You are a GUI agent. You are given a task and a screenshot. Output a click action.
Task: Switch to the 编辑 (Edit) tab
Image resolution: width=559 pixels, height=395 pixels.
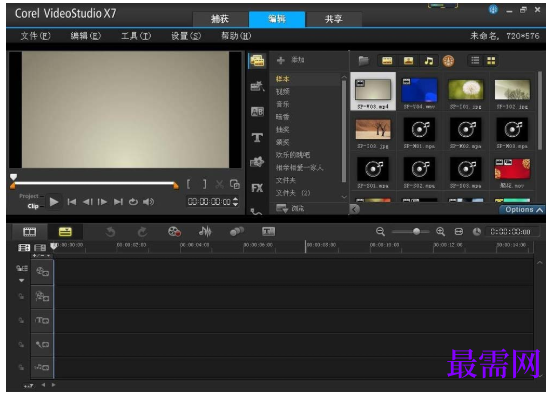tap(277, 19)
